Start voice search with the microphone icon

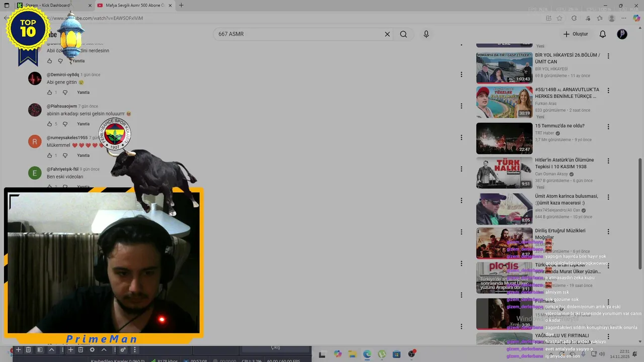tap(426, 34)
